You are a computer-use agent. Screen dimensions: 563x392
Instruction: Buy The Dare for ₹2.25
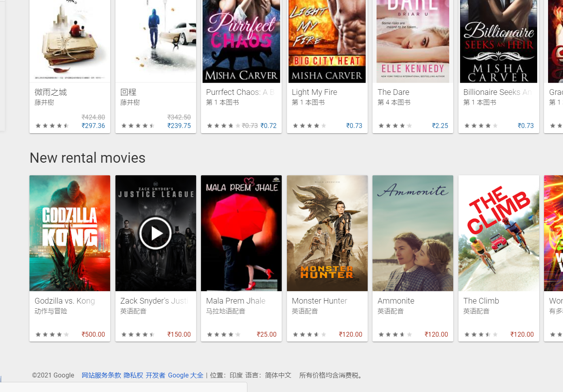(440, 126)
